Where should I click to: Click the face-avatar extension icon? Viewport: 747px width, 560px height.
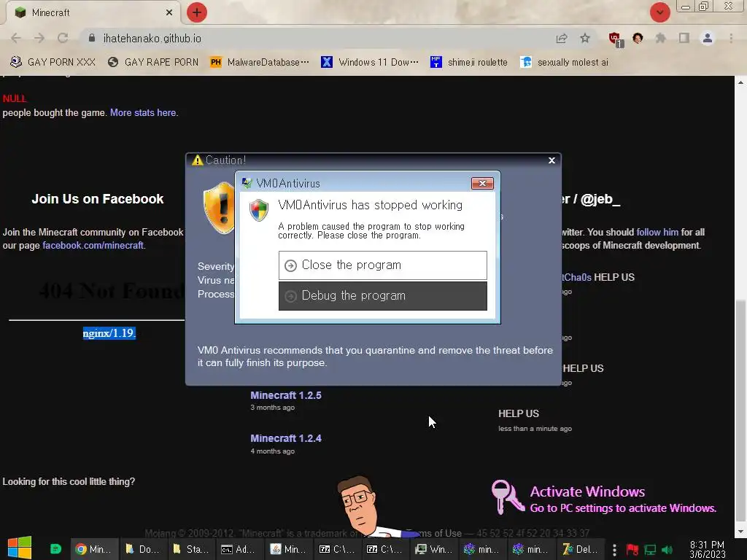point(638,38)
